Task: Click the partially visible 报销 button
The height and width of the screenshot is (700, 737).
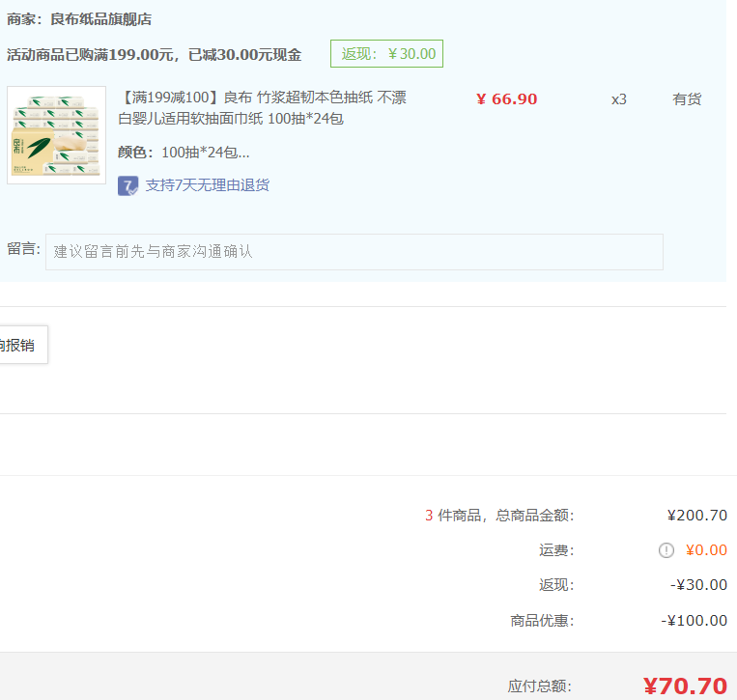Action: [x=23, y=345]
